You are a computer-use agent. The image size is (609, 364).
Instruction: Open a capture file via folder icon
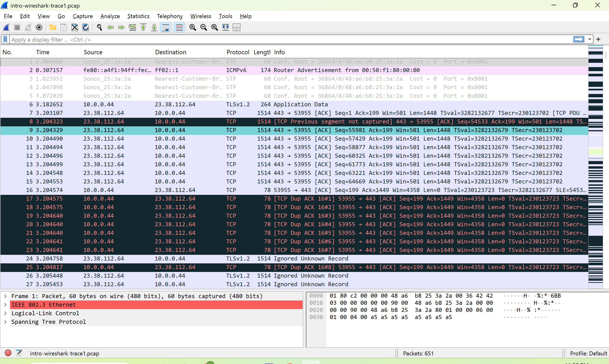tap(53, 27)
